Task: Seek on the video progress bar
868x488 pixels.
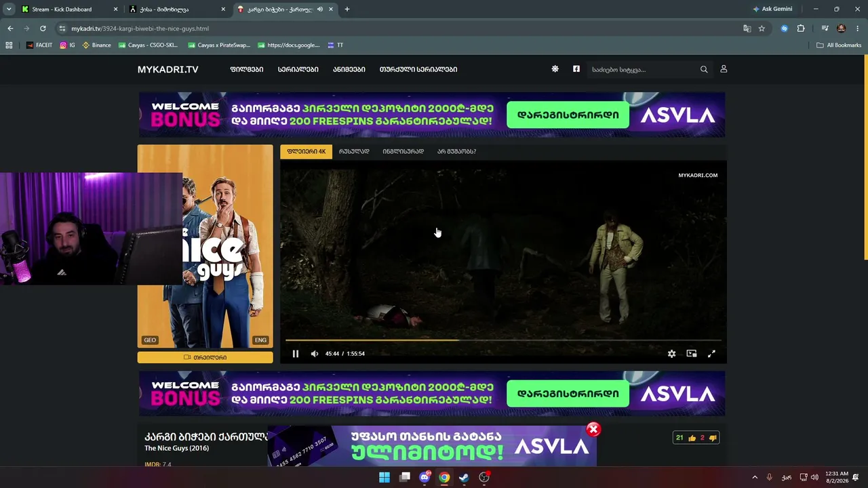Action: (503, 340)
